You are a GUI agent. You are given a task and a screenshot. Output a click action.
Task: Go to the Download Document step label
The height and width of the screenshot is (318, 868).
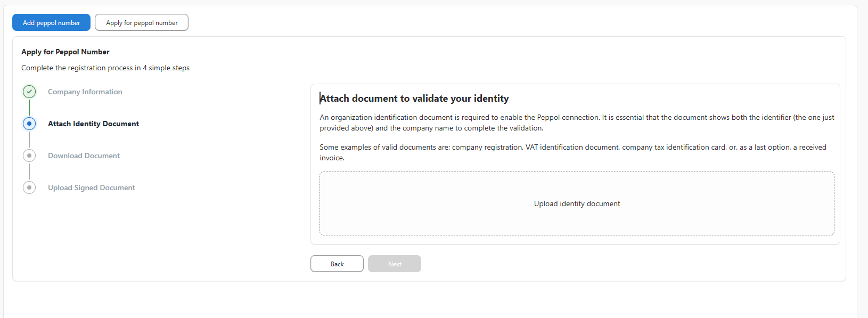click(84, 156)
